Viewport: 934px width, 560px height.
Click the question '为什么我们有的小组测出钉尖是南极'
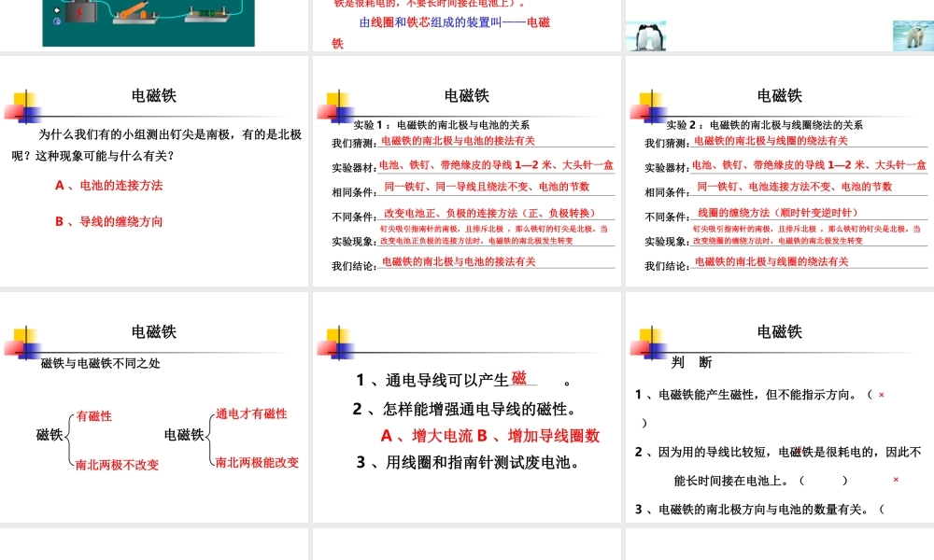135,134
